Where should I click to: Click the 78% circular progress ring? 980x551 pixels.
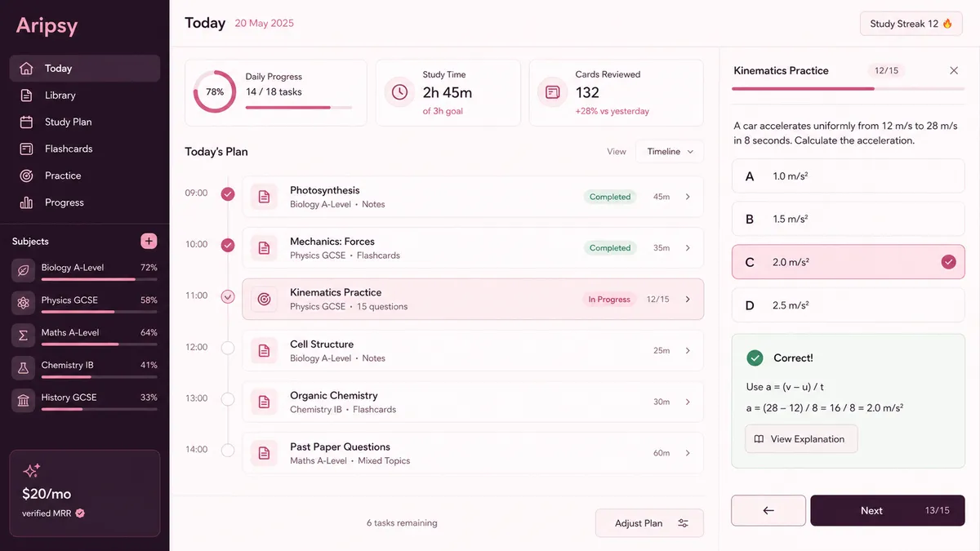(215, 92)
